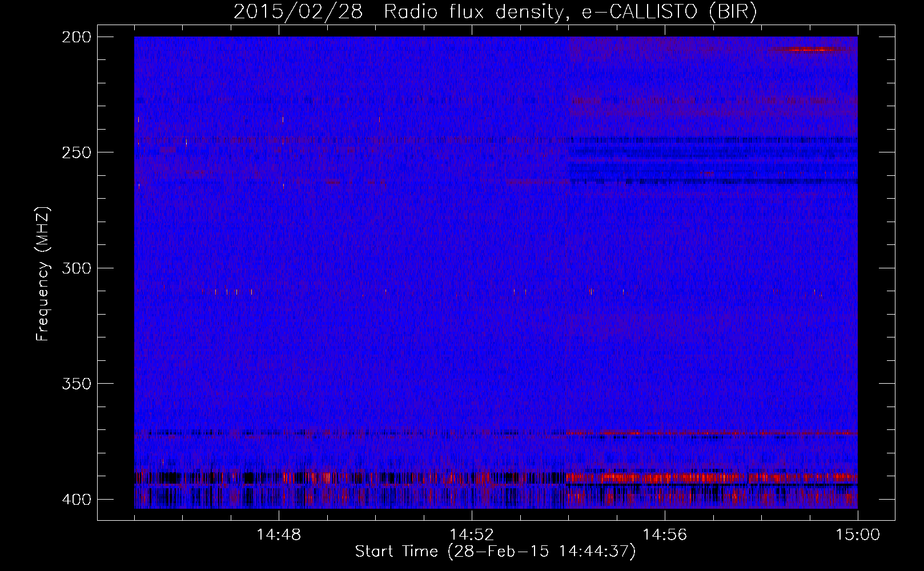Click the 'Start Time (28-Feb-15 14:44:37)' label
Image resolution: width=924 pixels, height=571 pixels.
(x=495, y=552)
